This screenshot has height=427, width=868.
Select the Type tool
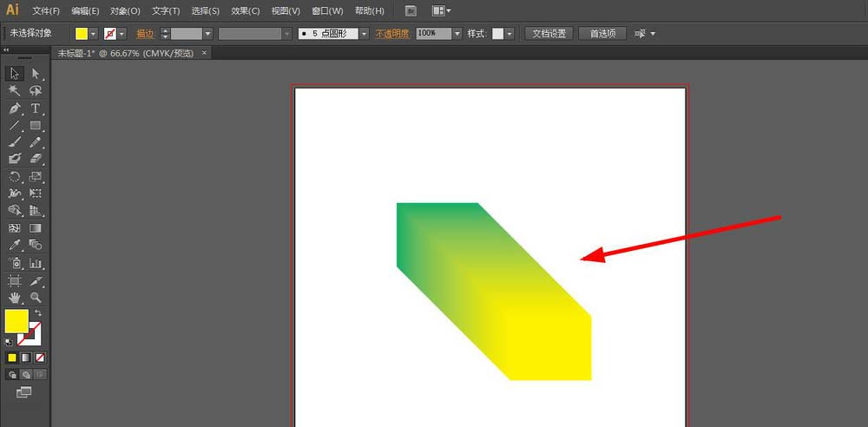point(36,108)
